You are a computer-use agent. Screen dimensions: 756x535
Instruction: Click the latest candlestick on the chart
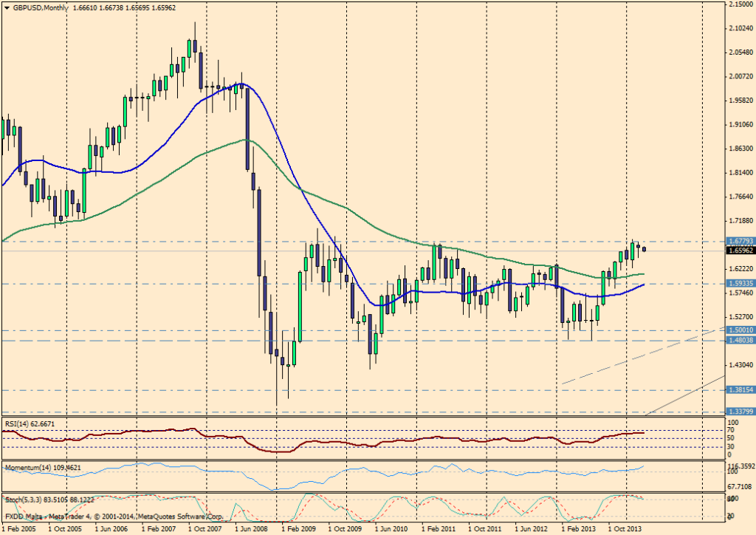tap(644, 249)
